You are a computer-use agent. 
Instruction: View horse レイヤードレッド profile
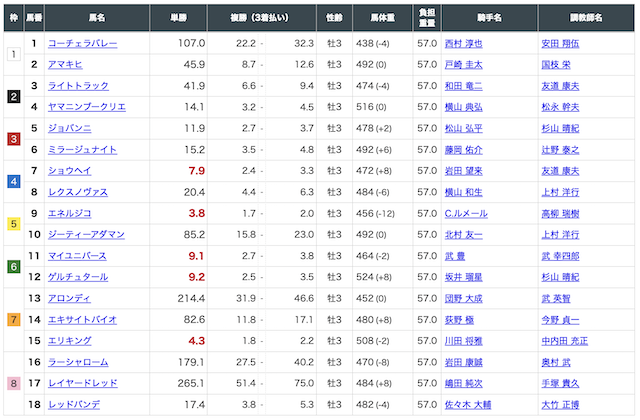coord(82,383)
